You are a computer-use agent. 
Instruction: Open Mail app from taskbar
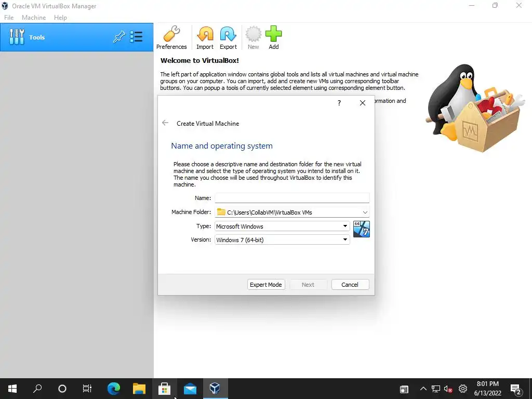tap(190, 389)
